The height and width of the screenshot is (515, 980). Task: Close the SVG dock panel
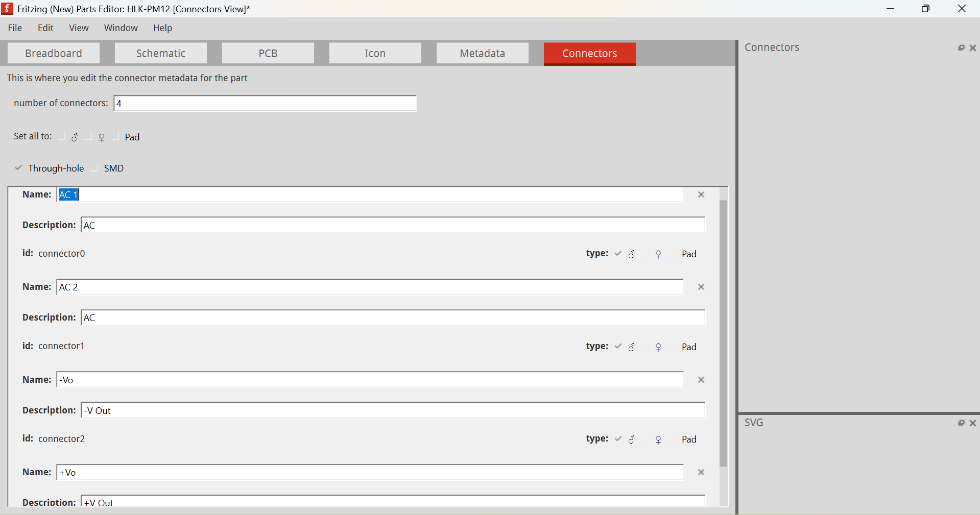click(973, 423)
